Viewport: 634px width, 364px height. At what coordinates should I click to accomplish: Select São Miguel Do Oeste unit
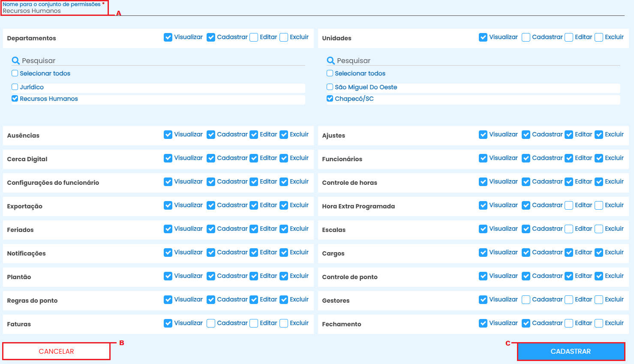pyautogui.click(x=330, y=87)
